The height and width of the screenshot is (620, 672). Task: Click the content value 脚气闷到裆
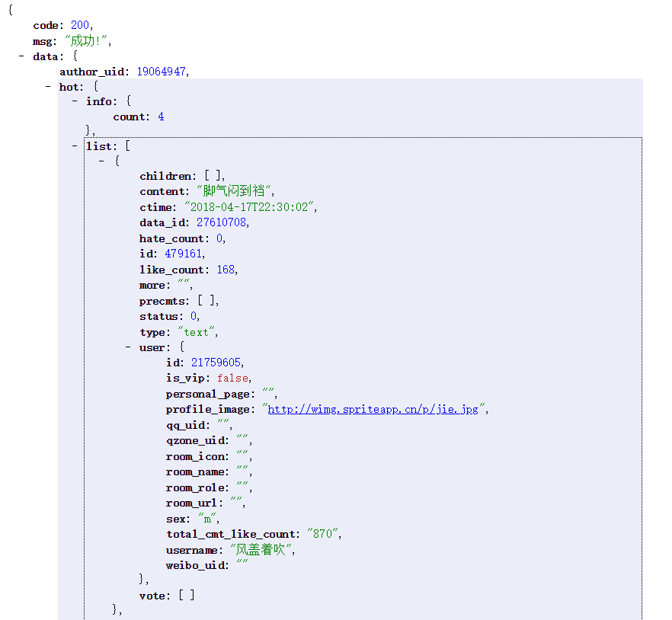tap(234, 191)
